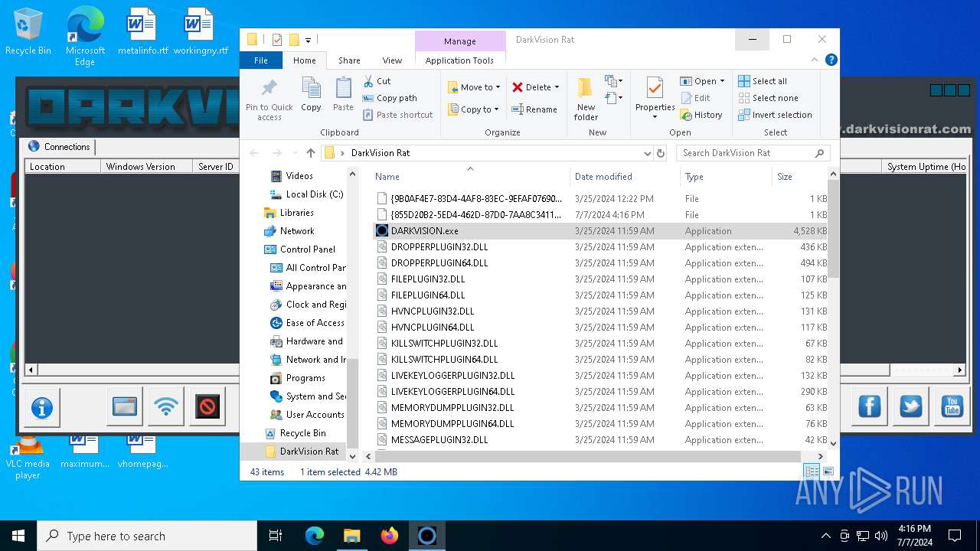Click the Search DarkVision Rat field
The image size is (980, 551).
(x=753, y=153)
